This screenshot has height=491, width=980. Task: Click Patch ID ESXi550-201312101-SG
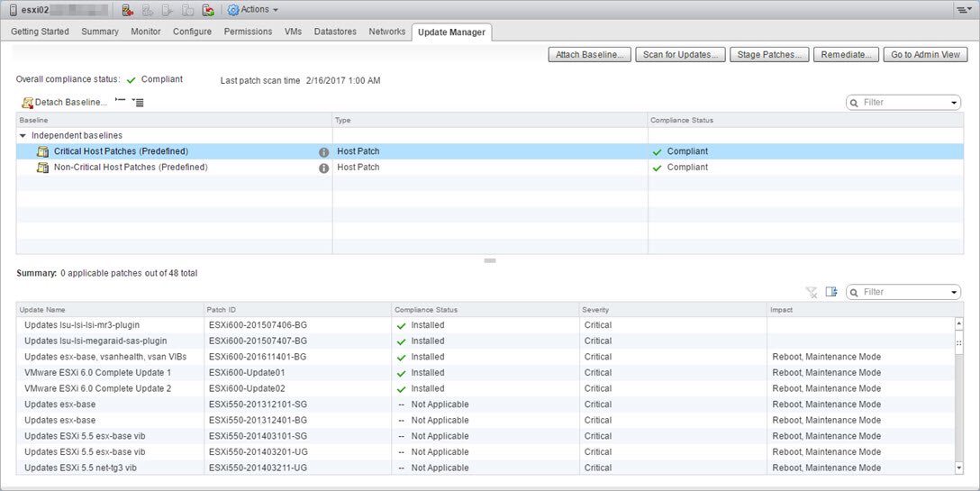pos(259,405)
